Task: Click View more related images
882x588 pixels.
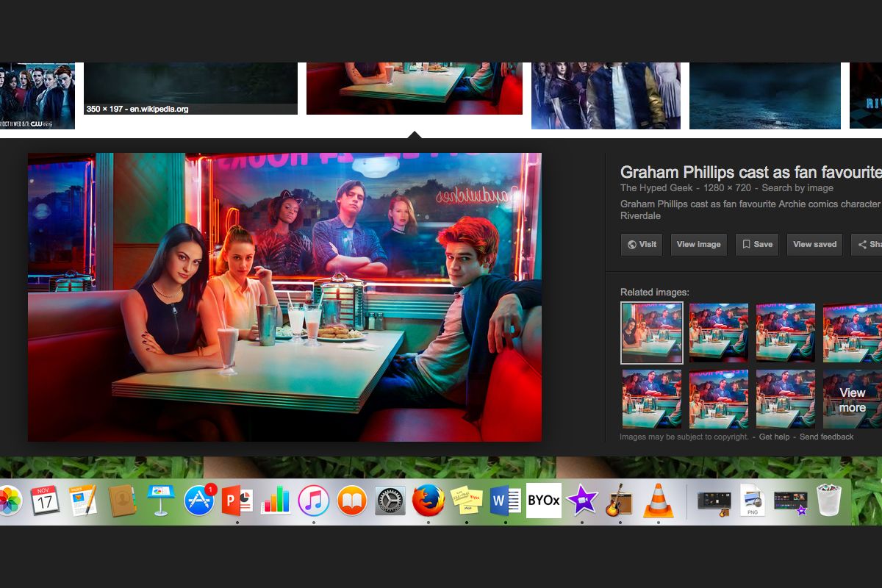Action: pos(852,399)
